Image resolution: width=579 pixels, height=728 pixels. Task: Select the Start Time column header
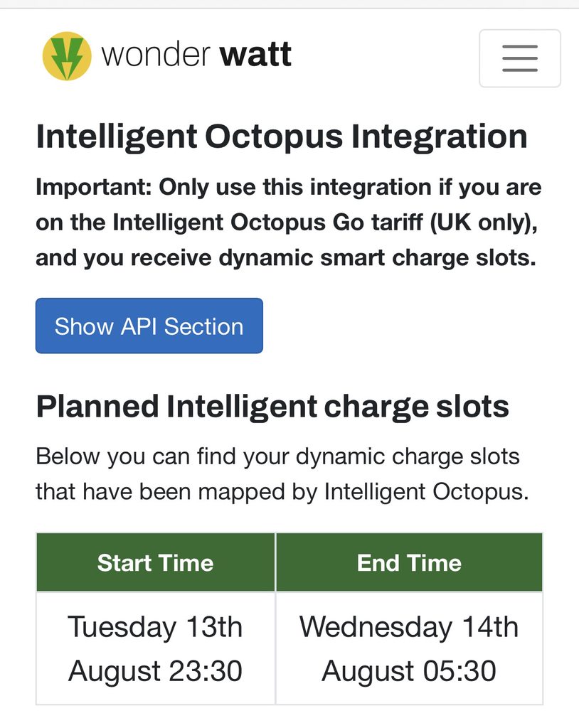(x=155, y=563)
